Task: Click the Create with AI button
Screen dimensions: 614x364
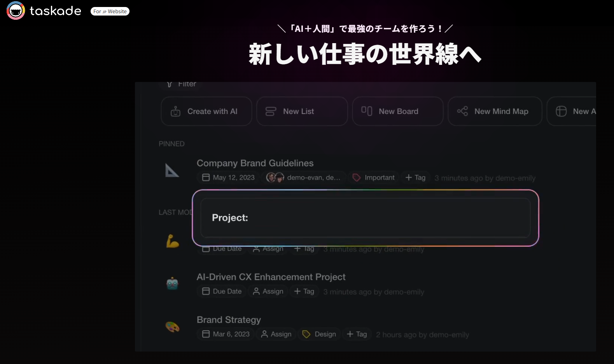Action: (x=206, y=111)
